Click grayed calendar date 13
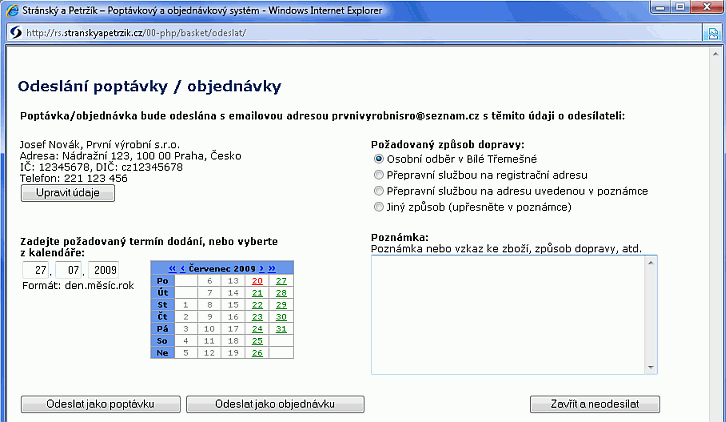The image size is (726, 422). click(233, 281)
